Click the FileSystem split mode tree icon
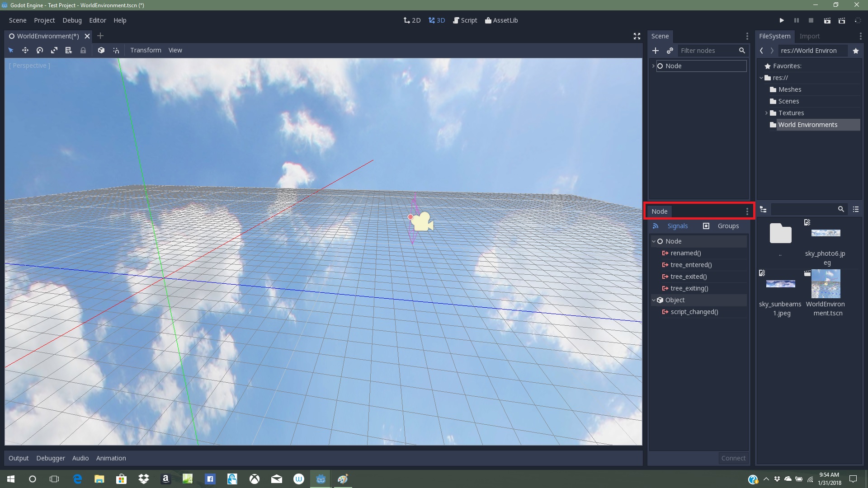Image resolution: width=868 pixels, height=488 pixels. (x=764, y=209)
